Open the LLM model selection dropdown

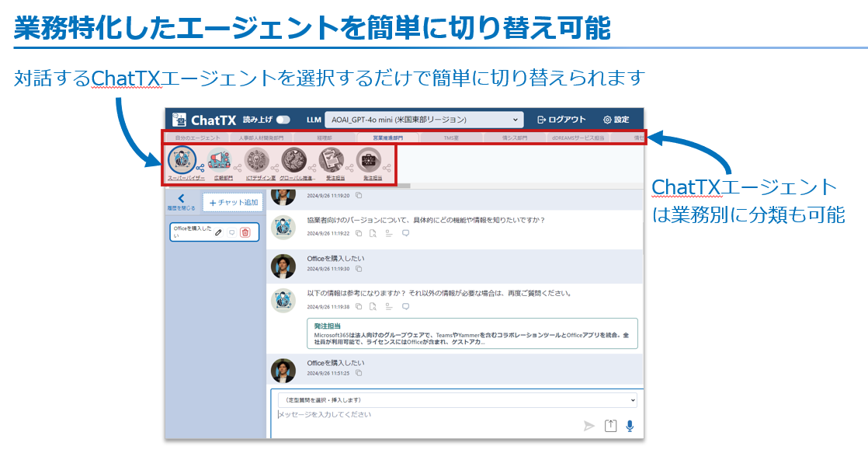pos(424,120)
